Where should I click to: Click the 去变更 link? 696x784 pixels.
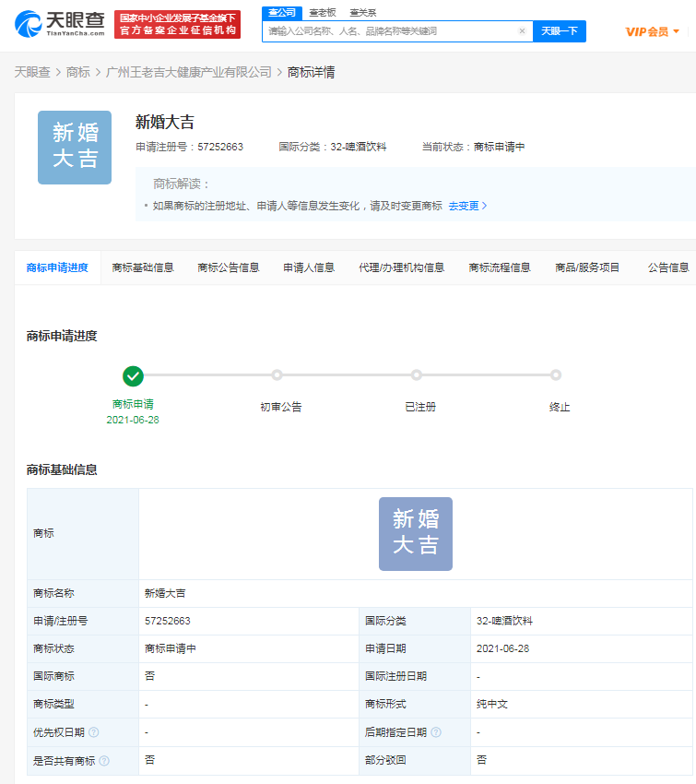pyautogui.click(x=467, y=206)
